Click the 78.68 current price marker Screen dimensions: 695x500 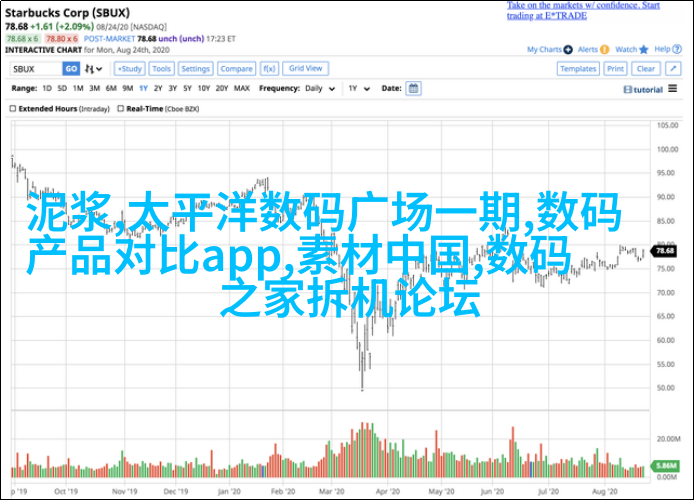pos(664,251)
